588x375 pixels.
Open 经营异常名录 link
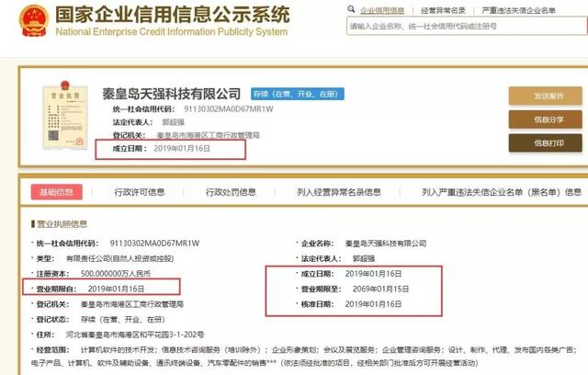click(x=443, y=10)
